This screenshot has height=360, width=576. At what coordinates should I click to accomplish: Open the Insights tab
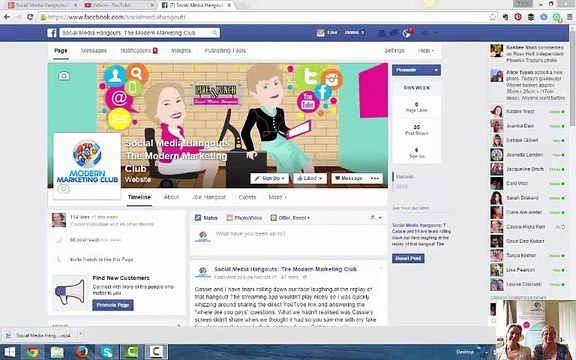[181, 51]
